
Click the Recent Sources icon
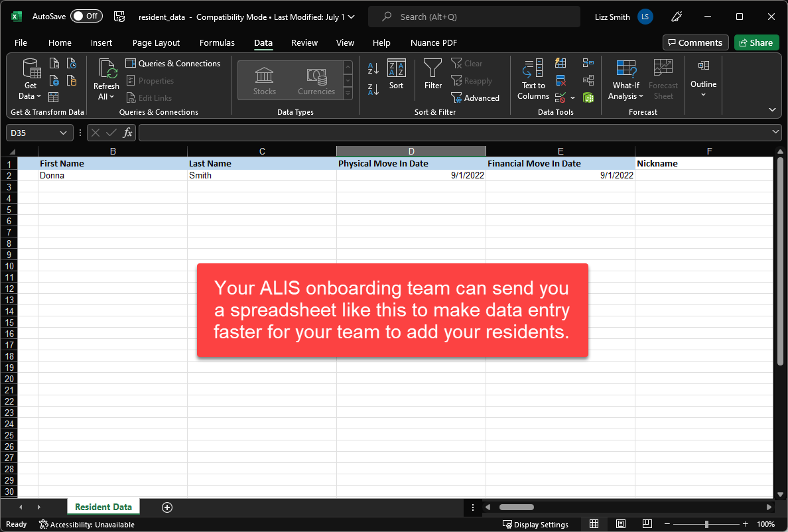click(72, 63)
